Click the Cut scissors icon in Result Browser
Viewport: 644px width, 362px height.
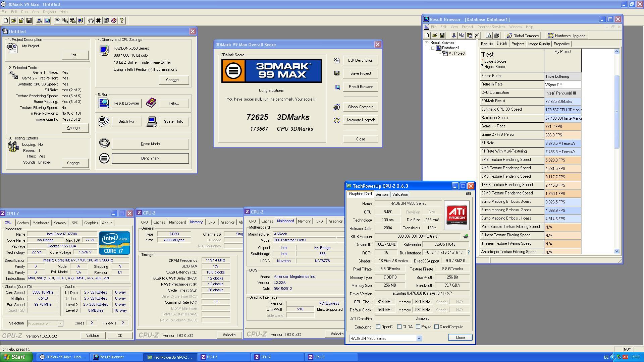(454, 36)
